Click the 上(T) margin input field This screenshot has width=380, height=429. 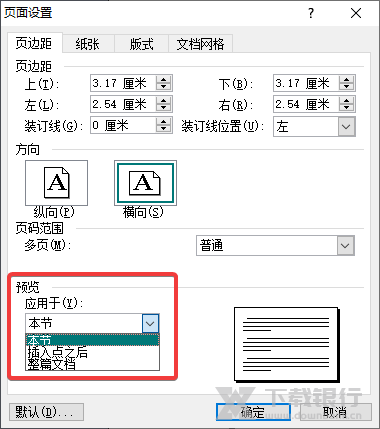(x=123, y=83)
